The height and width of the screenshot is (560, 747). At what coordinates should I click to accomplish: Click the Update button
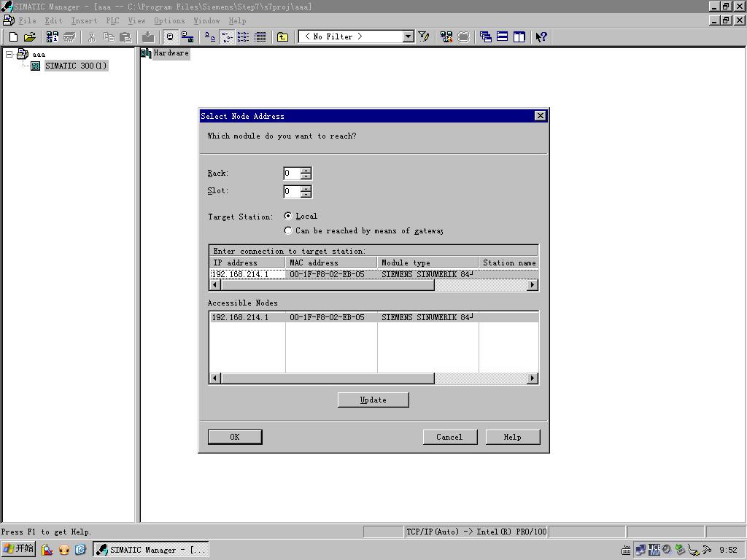point(373,400)
